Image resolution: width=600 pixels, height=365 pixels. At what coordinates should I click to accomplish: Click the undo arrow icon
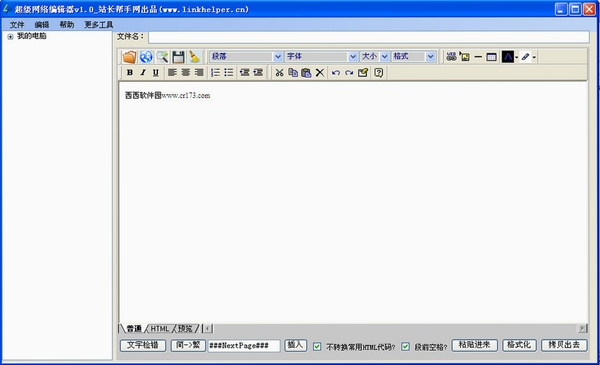click(336, 72)
